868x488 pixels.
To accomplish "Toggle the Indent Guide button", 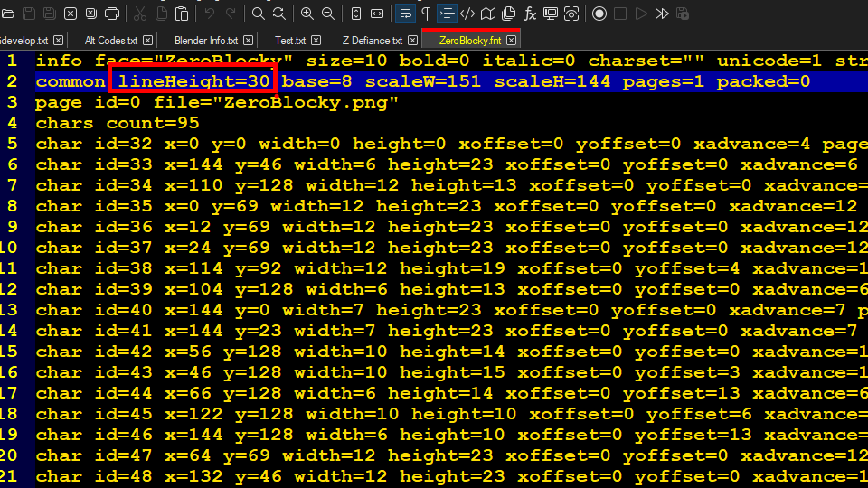I will click(447, 14).
